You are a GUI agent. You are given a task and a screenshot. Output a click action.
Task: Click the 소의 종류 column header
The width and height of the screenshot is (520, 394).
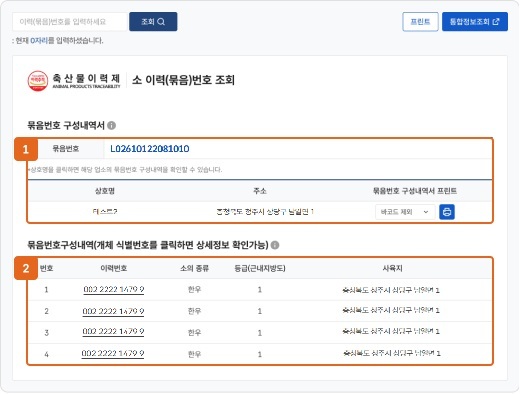tap(194, 268)
